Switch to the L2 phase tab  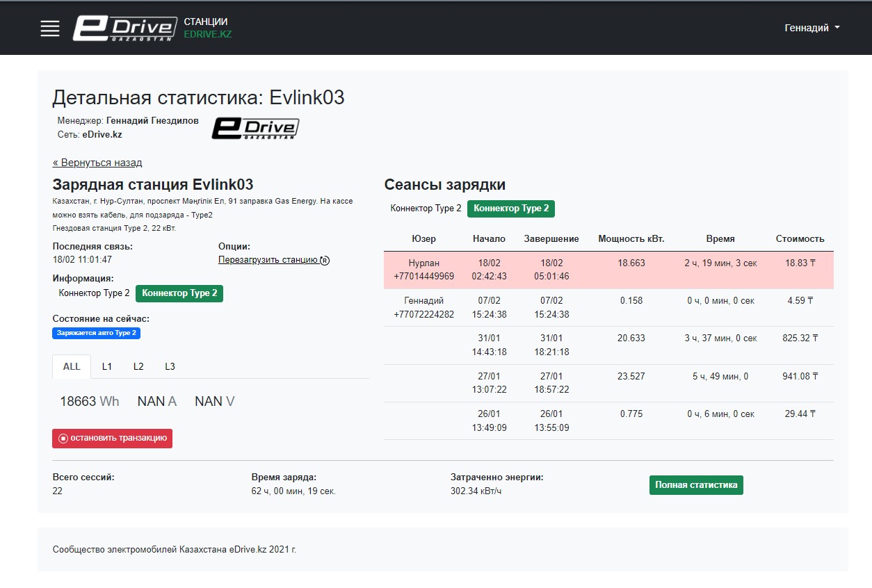[x=138, y=366]
